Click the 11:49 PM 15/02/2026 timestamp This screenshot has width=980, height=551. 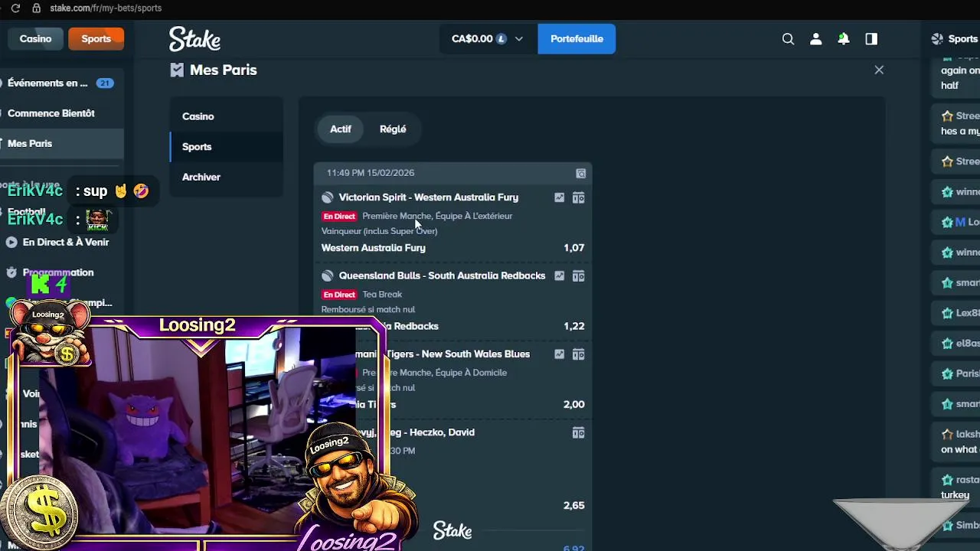[371, 173]
